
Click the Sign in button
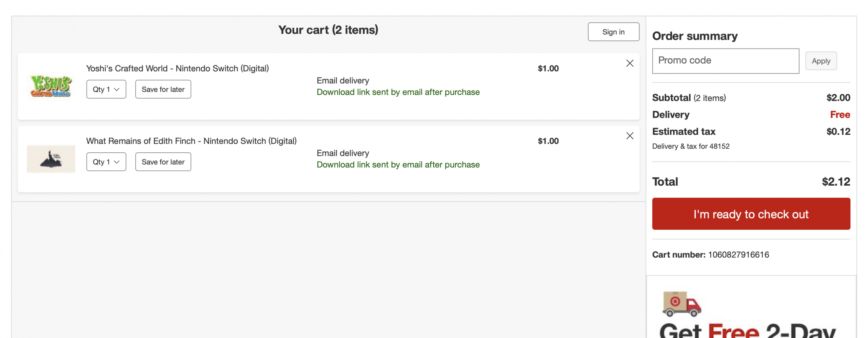point(613,32)
